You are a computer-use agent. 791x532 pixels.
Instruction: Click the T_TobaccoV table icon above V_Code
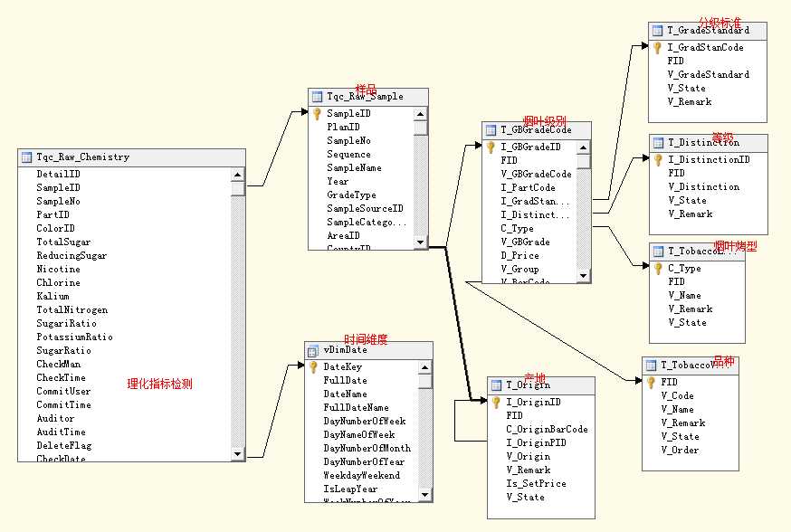click(652, 366)
